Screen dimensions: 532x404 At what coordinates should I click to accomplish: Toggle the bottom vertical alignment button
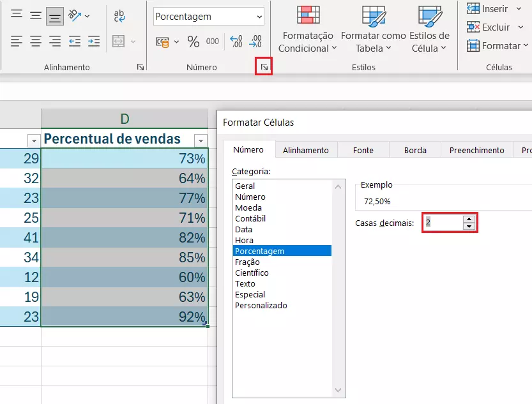56,15
